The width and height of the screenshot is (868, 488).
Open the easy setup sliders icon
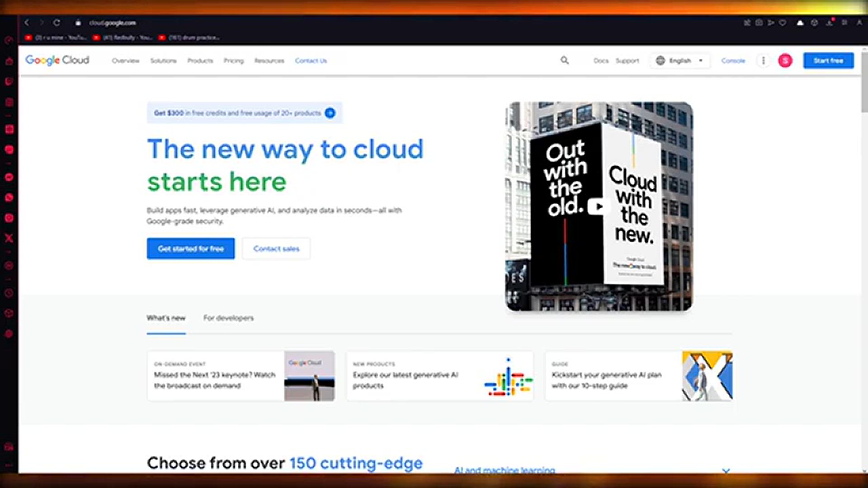(844, 23)
